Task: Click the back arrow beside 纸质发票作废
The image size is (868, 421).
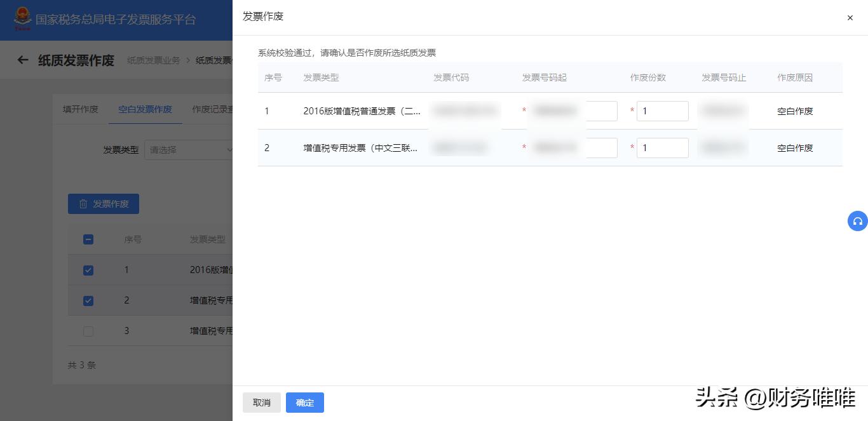Action: pos(23,60)
